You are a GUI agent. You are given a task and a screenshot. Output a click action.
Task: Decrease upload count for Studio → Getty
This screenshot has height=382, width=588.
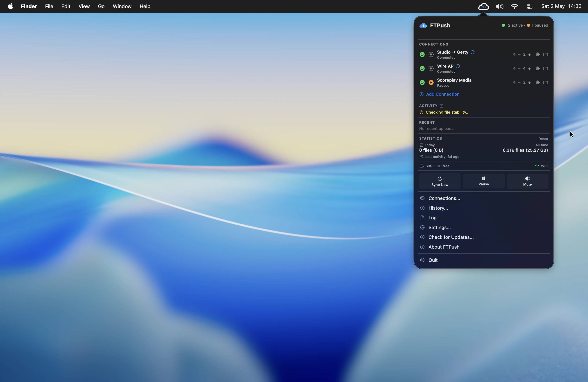pyautogui.click(x=519, y=55)
